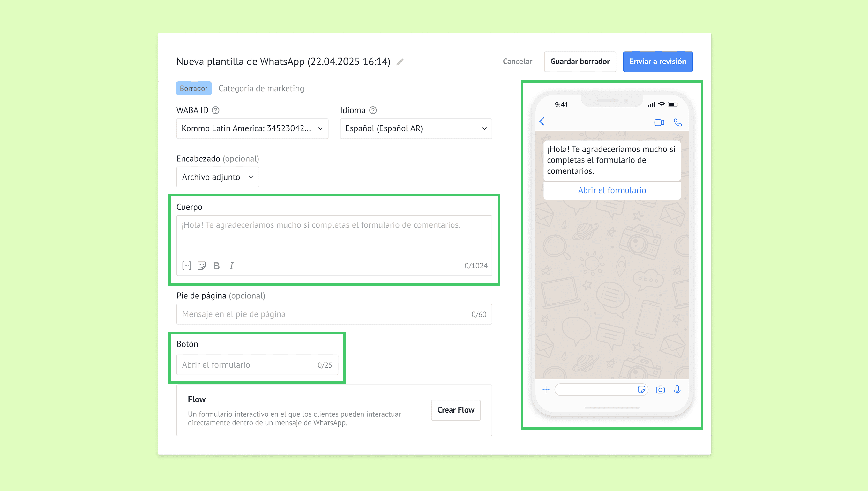The width and height of the screenshot is (868, 491).
Task: Tap the back arrow in phone preview
Action: coord(542,121)
